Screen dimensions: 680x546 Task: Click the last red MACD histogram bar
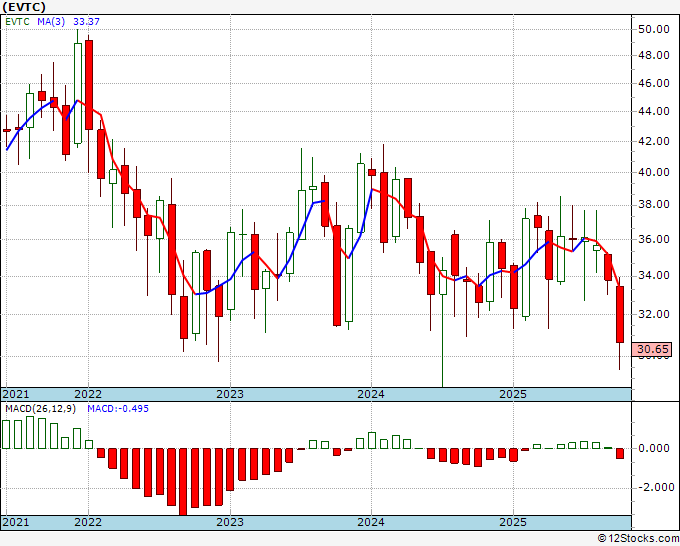(620, 453)
